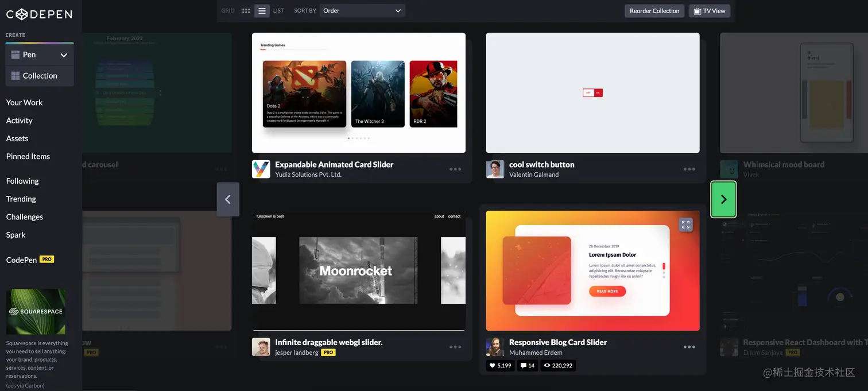Open Trending page

click(21, 199)
